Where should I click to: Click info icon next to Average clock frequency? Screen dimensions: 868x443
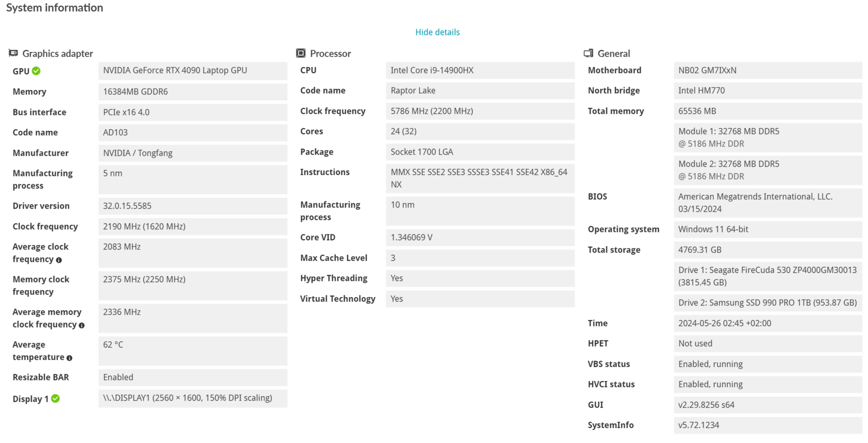59,260
